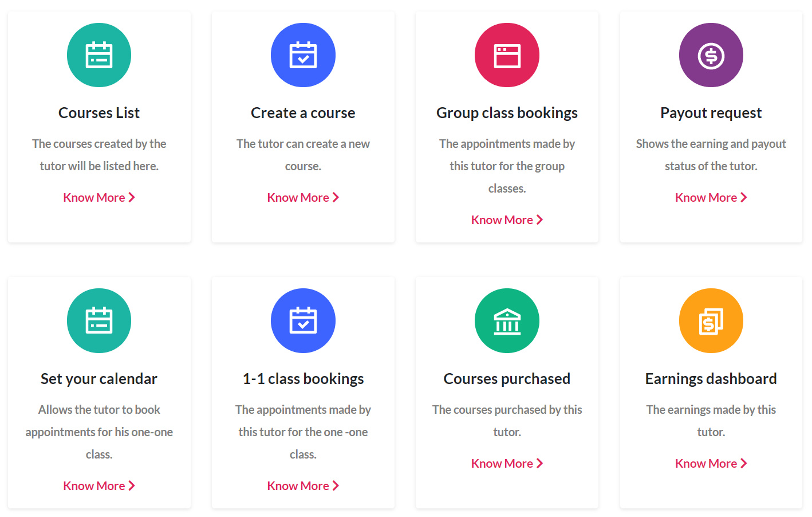Click the Courses purchased heading
Image resolution: width=812 pixels, height=517 pixels.
coord(507,379)
